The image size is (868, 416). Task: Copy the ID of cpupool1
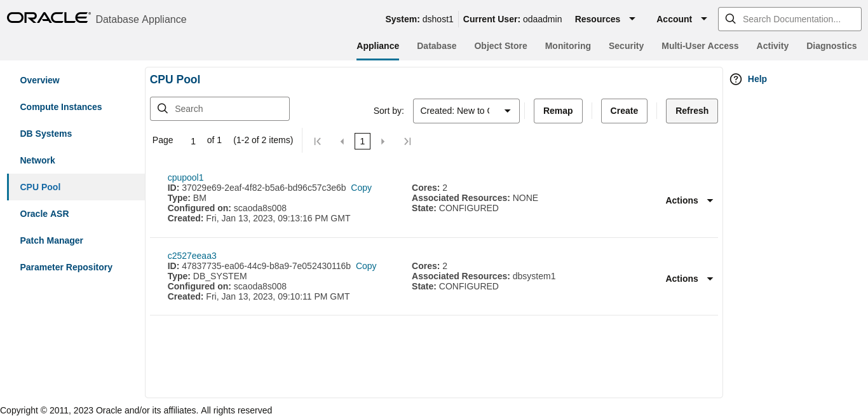pyautogui.click(x=361, y=188)
